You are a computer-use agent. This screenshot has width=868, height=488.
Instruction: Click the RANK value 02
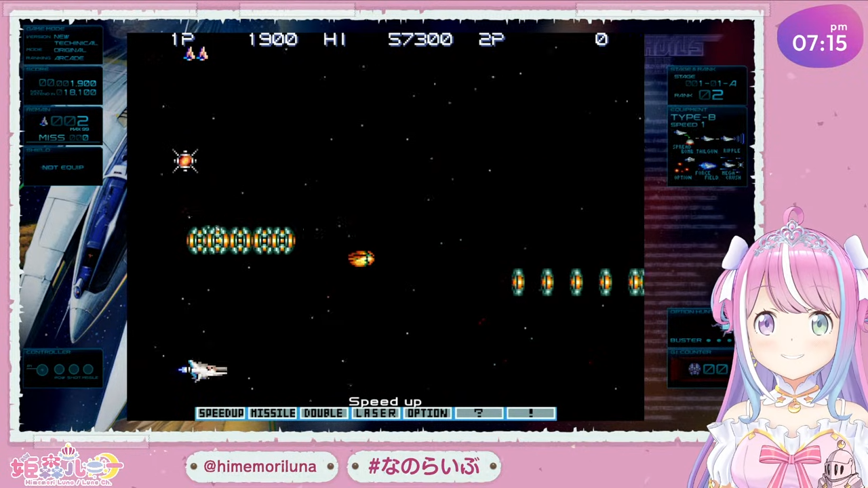pyautogui.click(x=711, y=96)
